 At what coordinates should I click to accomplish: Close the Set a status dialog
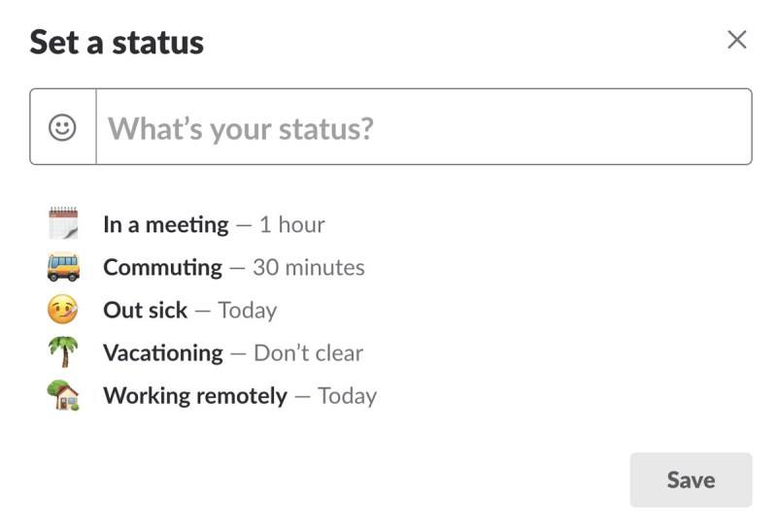tap(737, 40)
